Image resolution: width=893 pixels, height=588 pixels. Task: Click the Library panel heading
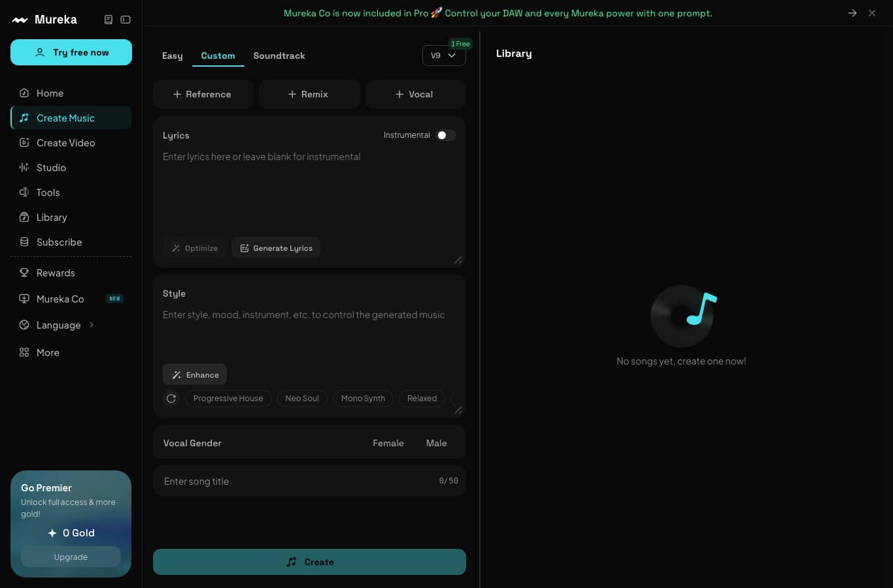coord(514,54)
